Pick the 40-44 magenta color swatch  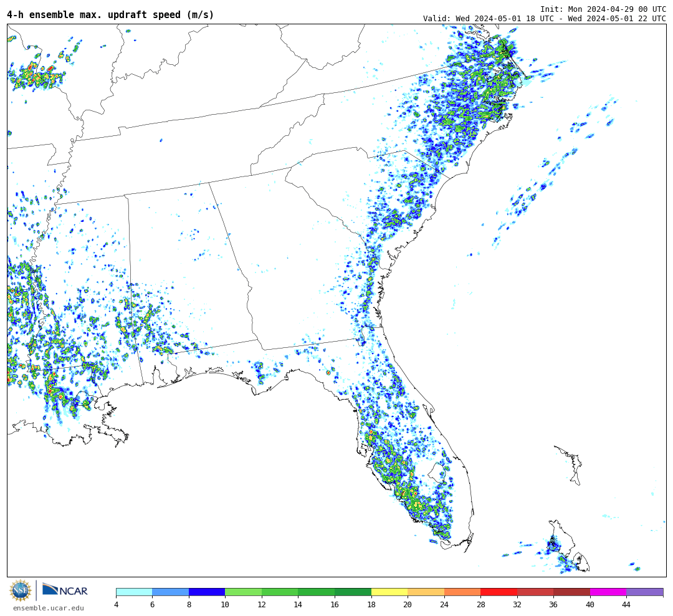608,592
